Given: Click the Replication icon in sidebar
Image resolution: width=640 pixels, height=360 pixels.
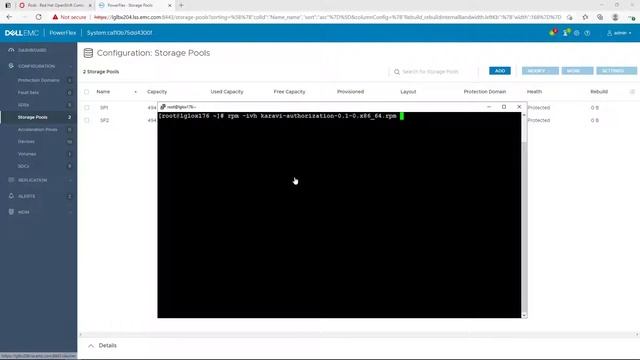Looking at the screenshot, I should click(11, 180).
